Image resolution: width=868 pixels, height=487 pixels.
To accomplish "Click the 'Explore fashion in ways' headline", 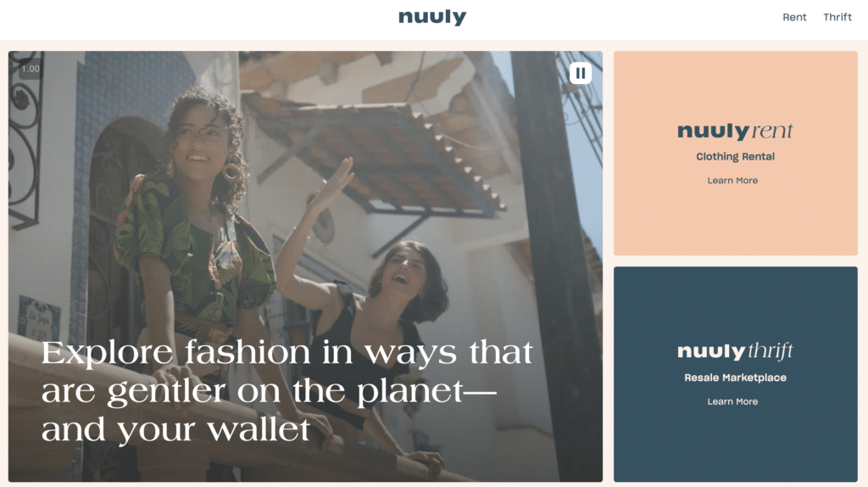I will tap(287, 390).
